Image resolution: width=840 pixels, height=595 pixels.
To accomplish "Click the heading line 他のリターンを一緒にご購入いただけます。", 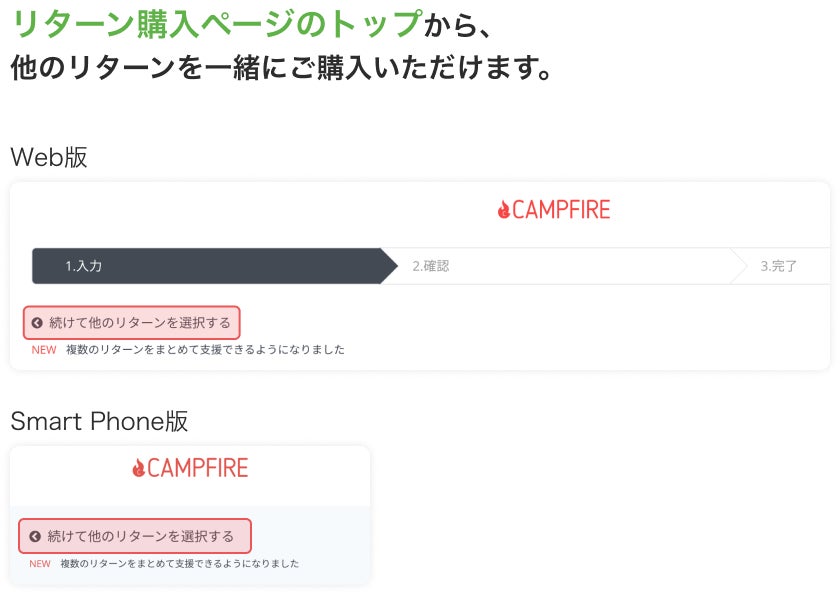I will pyautogui.click(x=281, y=68).
